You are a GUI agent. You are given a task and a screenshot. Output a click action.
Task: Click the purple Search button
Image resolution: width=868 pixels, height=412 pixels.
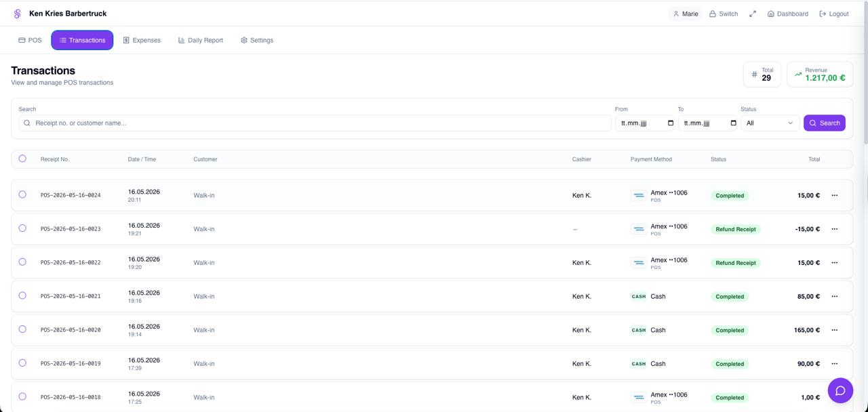(825, 123)
